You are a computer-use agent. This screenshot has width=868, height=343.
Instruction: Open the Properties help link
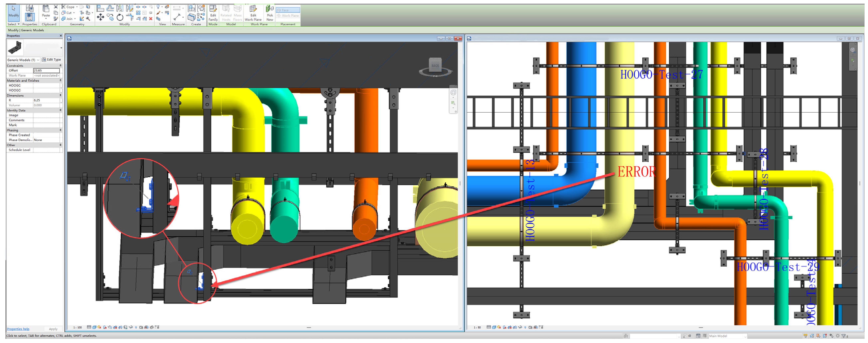(x=18, y=329)
